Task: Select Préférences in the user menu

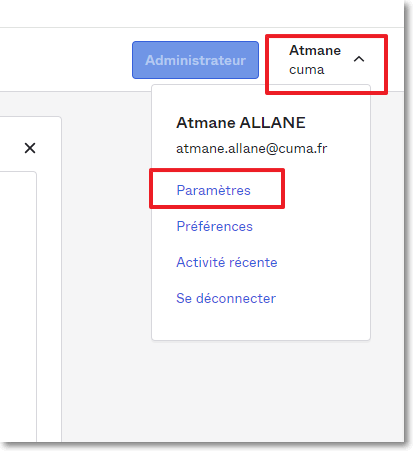Action: coord(215,226)
